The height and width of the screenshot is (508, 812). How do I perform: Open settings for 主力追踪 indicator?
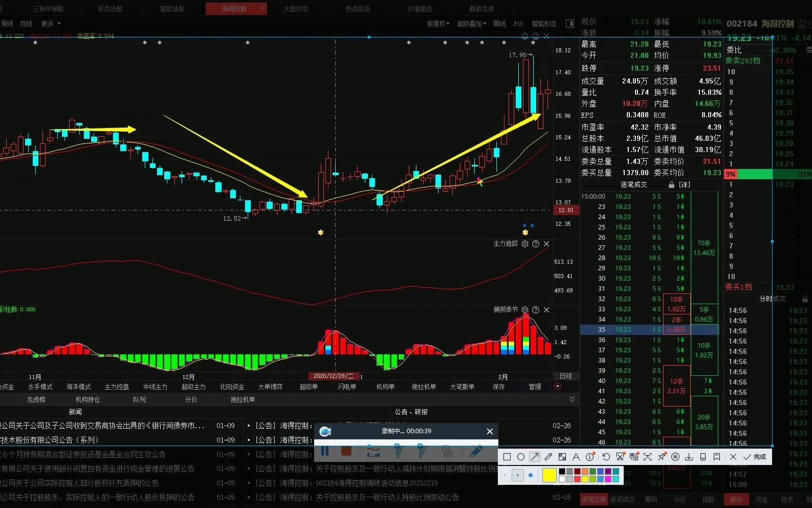pos(525,244)
